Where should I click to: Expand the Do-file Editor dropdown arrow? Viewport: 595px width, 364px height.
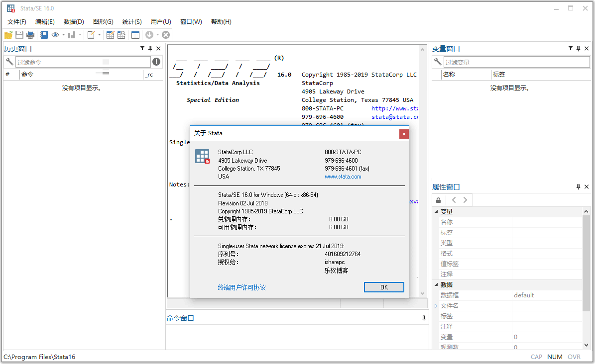click(x=100, y=35)
